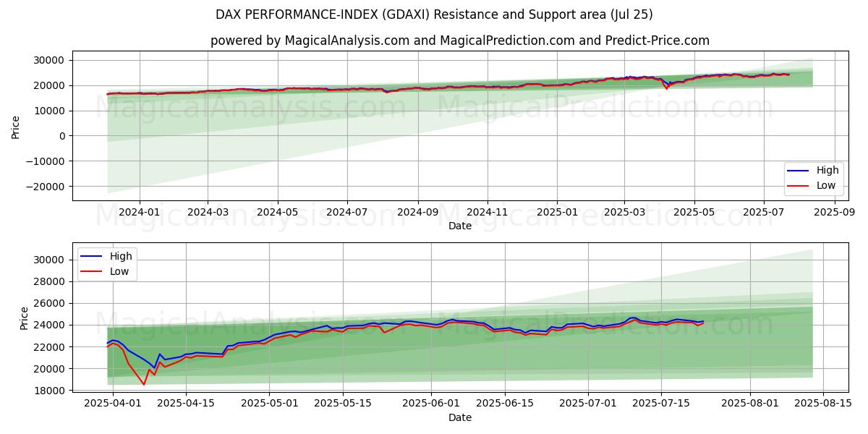The width and height of the screenshot is (868, 434).
Task: Select the '2025-04-15' date tick label
Action: tap(187, 404)
